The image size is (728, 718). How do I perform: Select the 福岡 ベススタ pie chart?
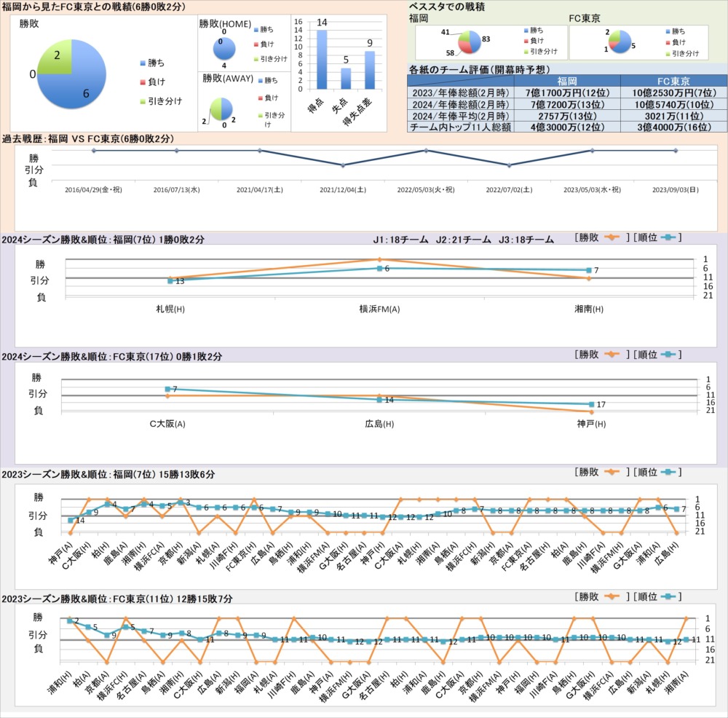[470, 42]
